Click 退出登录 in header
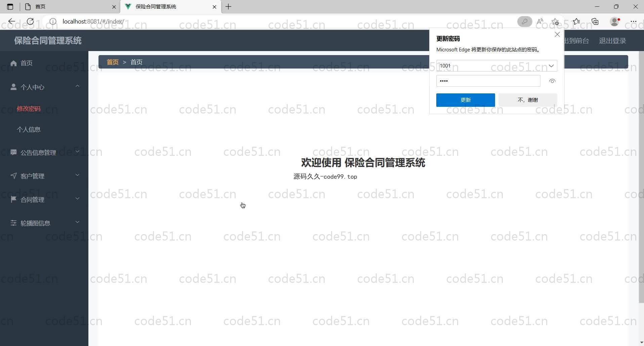The height and width of the screenshot is (346, 644). click(612, 41)
